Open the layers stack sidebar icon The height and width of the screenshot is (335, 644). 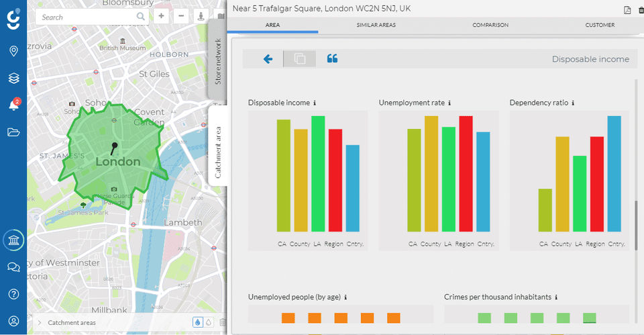click(13, 78)
